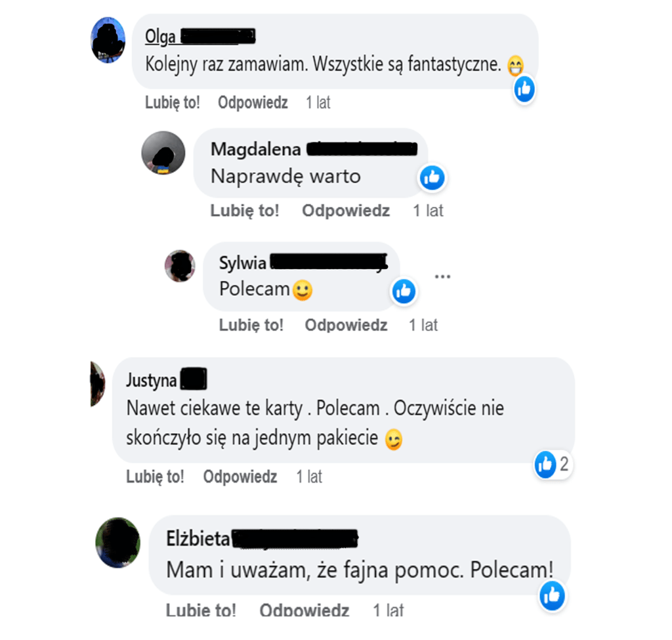The image size is (672, 640).
Task: Open Elżbieta's profile avatar
Action: (x=118, y=543)
